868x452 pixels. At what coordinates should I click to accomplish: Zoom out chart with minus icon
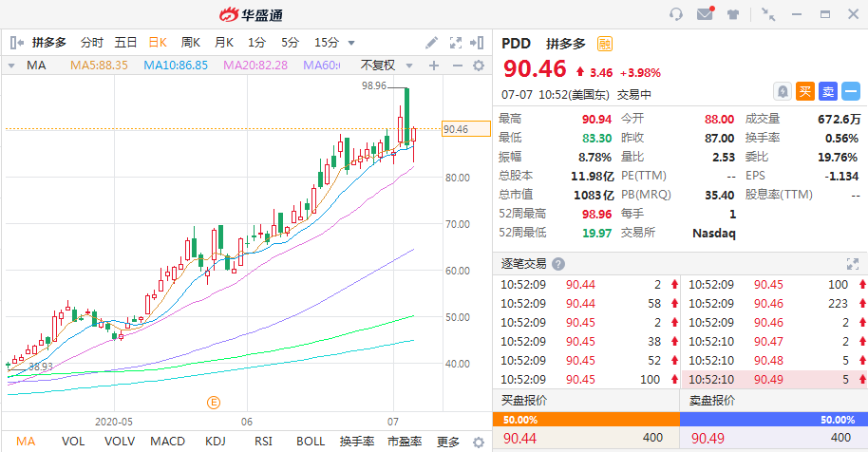457,66
